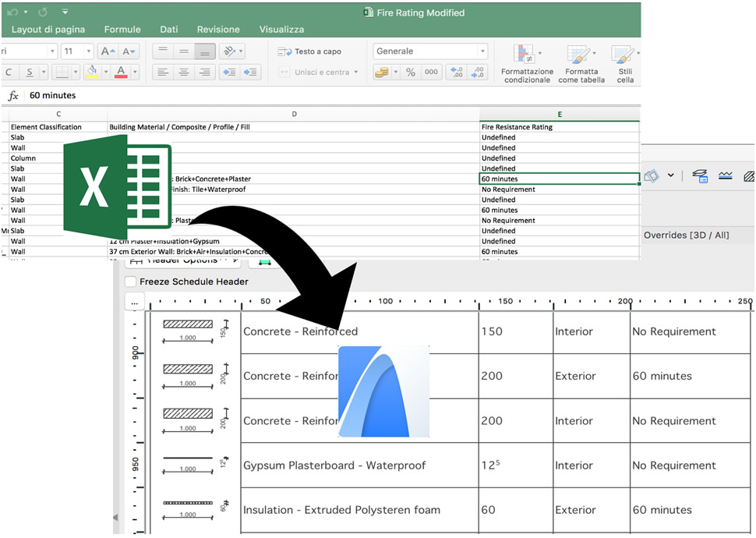Click the Unisci e centra button
Screen dimensions: 756x538
pyautogui.click(x=314, y=72)
